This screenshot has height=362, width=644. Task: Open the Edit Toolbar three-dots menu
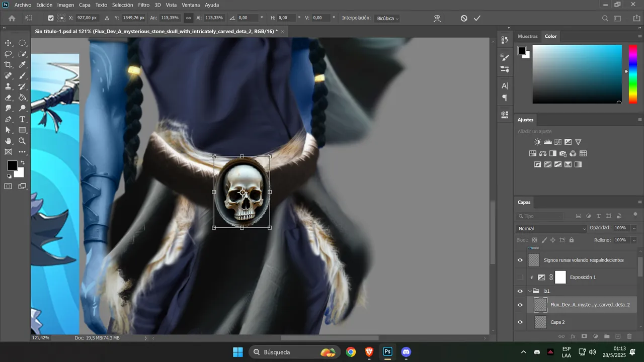(22, 152)
